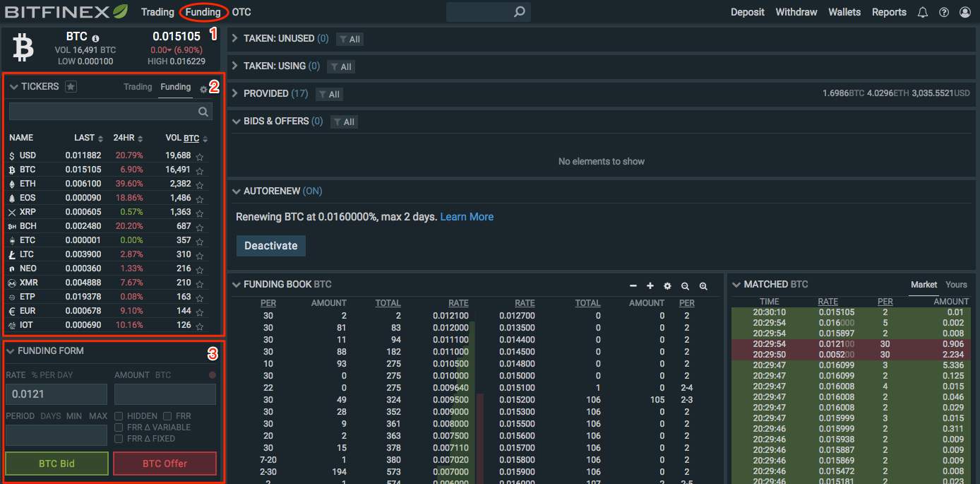Click the funding book minus icon

pos(633,285)
